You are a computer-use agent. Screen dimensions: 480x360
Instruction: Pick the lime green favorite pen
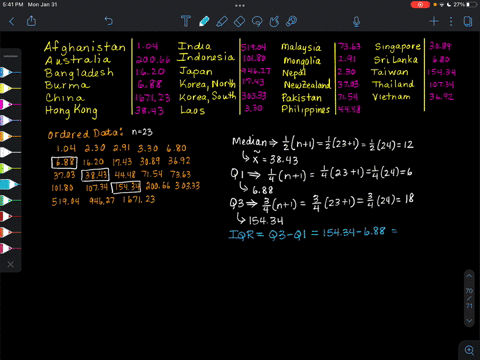point(10,168)
